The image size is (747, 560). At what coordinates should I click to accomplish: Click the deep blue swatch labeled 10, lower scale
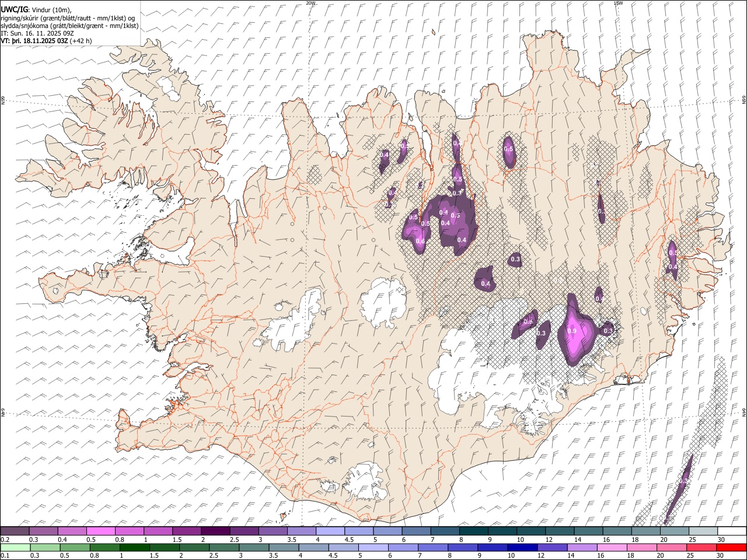(x=522, y=547)
